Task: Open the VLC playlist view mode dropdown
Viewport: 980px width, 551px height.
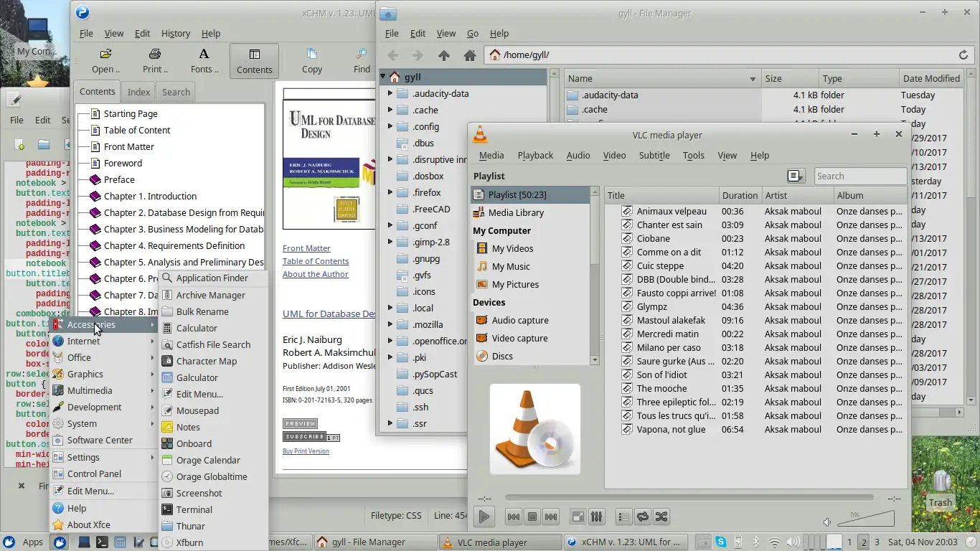Action: (796, 176)
